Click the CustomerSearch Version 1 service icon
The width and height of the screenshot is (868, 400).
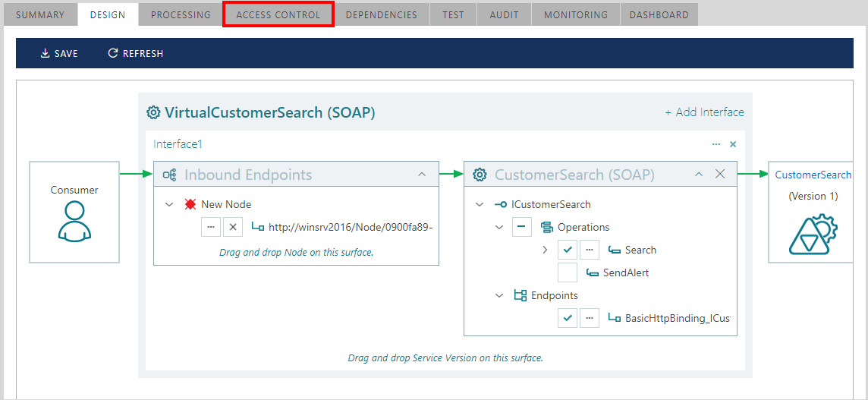coord(813,233)
